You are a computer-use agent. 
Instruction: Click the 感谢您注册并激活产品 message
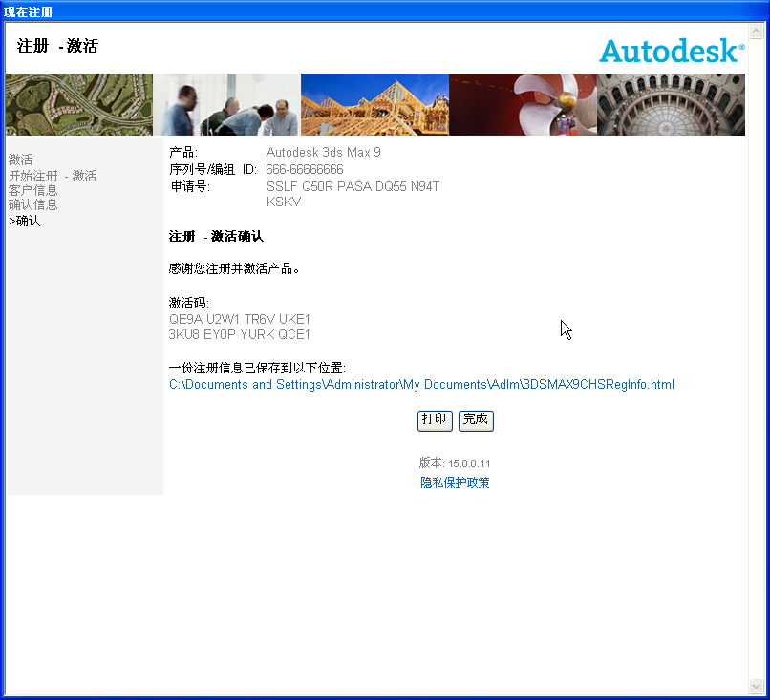point(234,268)
